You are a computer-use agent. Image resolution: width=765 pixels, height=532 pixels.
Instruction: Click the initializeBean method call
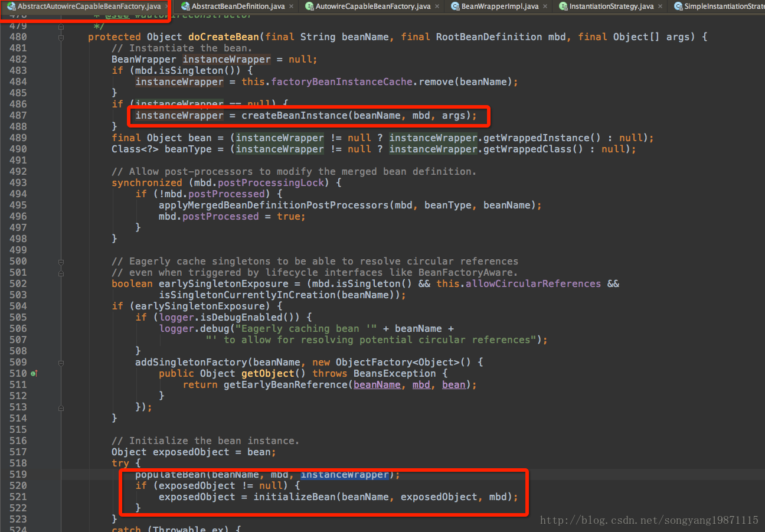(x=295, y=497)
